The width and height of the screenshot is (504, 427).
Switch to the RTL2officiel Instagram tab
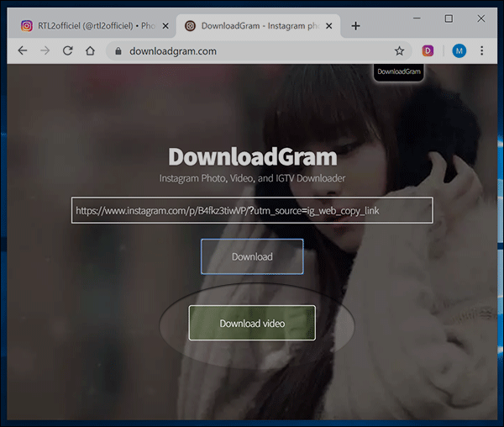click(x=84, y=26)
